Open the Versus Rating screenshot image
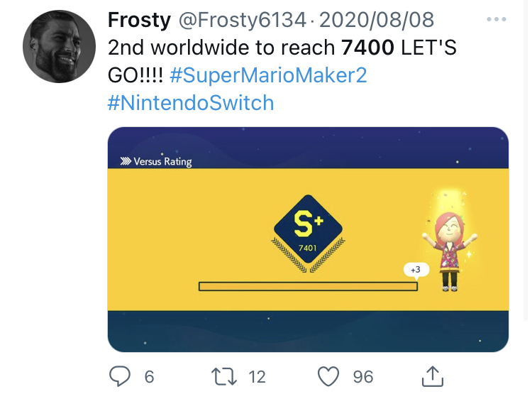The image size is (532, 394). pyautogui.click(x=308, y=239)
